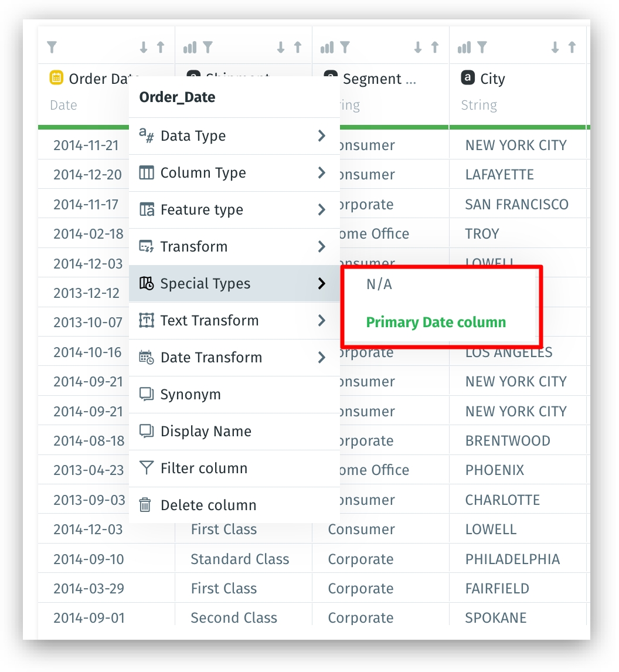The height and width of the screenshot is (672, 619).
Task: Expand the Column Type submenu chevron
Action: point(321,173)
